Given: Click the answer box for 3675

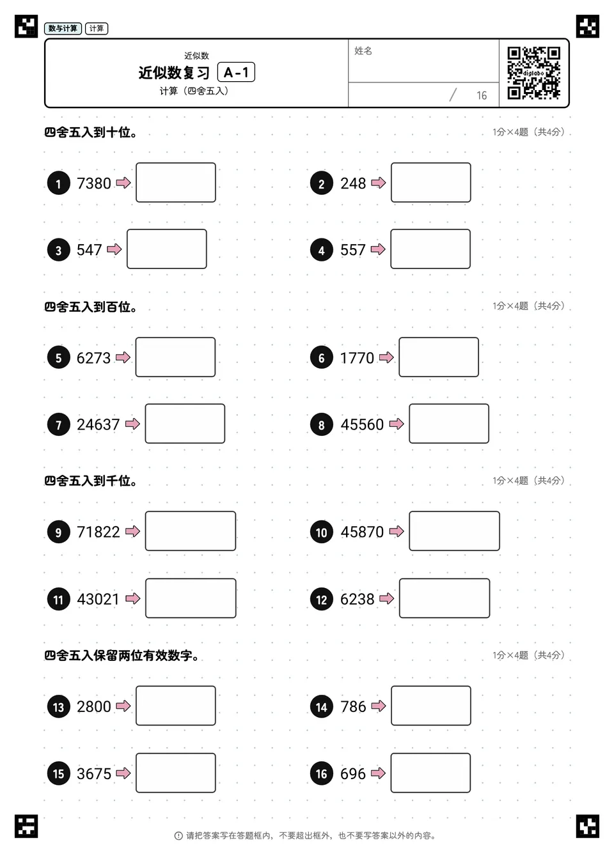Looking at the screenshot, I should 175,773.
